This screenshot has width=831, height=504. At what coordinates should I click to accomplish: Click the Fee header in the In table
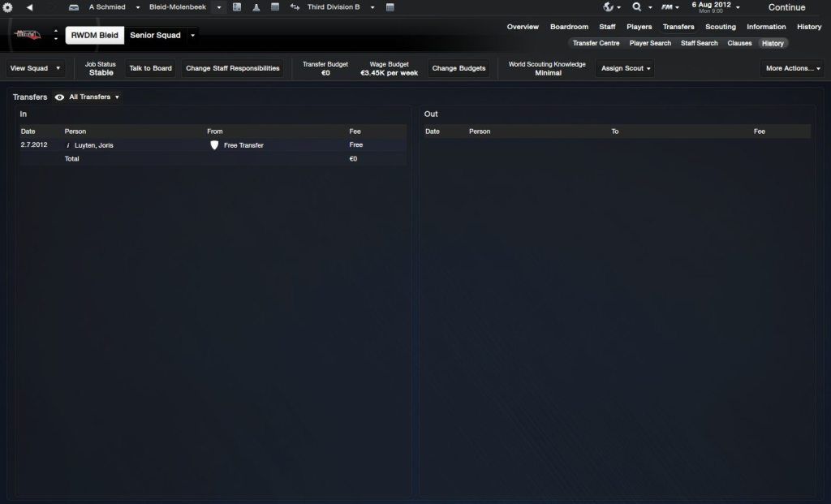355,131
